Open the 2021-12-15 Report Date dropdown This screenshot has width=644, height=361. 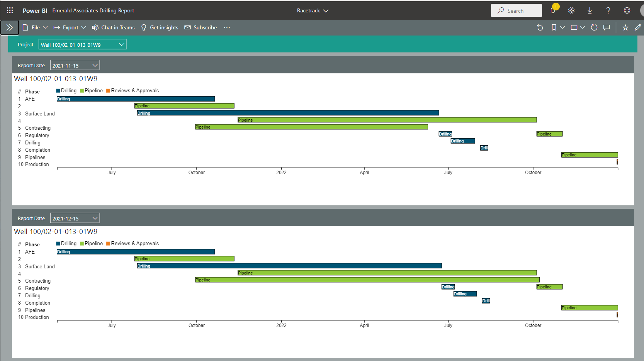coord(75,219)
